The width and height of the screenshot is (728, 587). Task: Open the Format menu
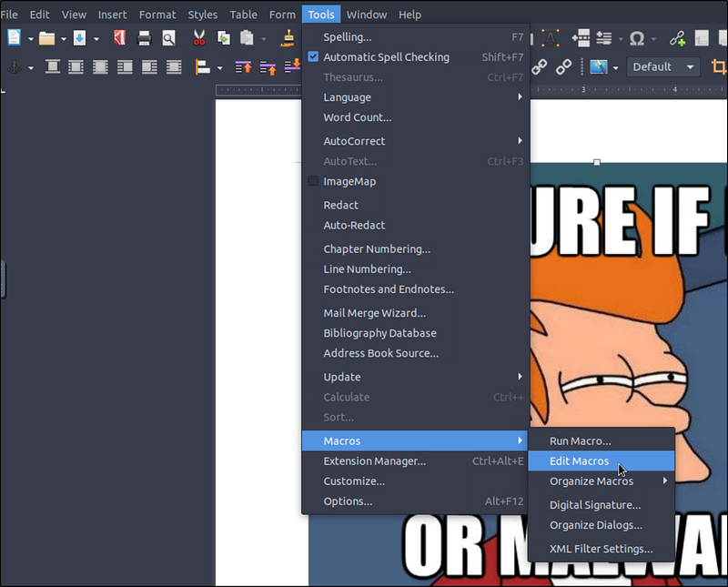pos(157,15)
